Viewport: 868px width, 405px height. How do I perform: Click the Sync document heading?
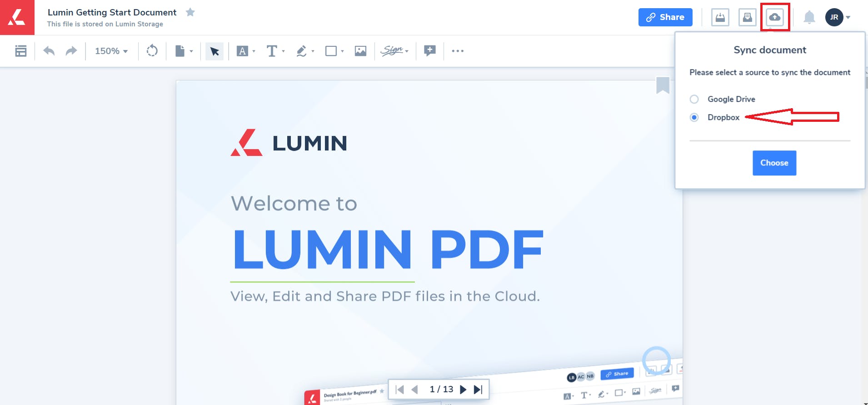pos(770,50)
